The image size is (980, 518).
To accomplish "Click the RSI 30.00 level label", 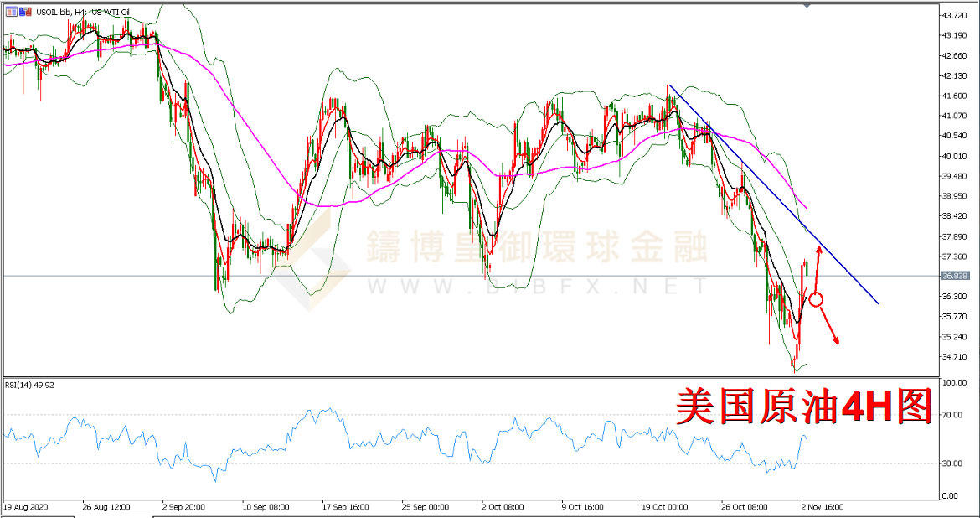I will point(951,463).
